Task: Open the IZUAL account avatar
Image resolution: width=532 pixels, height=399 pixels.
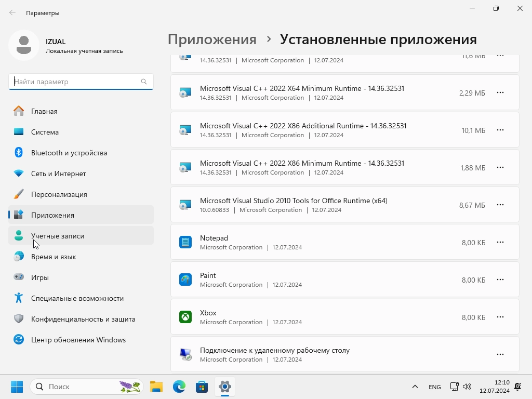Action: pos(24,45)
